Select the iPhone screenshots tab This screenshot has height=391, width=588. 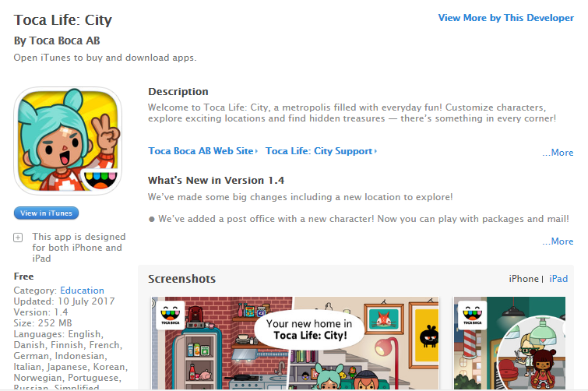coord(523,279)
